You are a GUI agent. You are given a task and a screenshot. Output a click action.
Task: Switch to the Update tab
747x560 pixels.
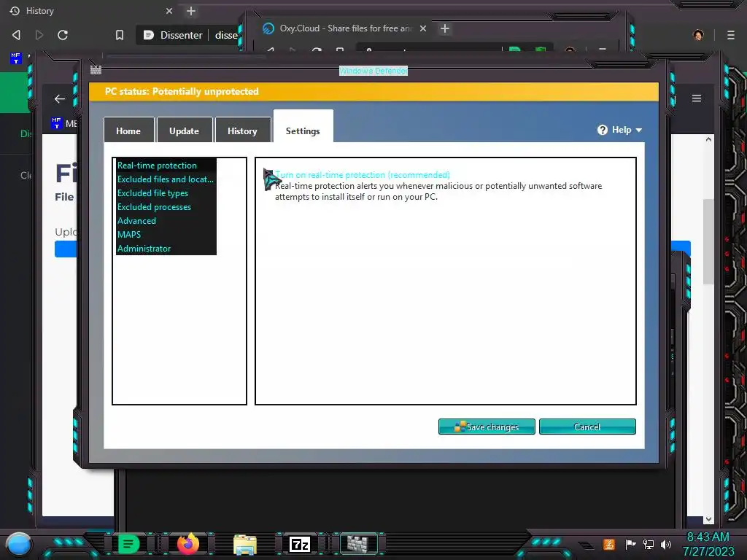(x=184, y=130)
